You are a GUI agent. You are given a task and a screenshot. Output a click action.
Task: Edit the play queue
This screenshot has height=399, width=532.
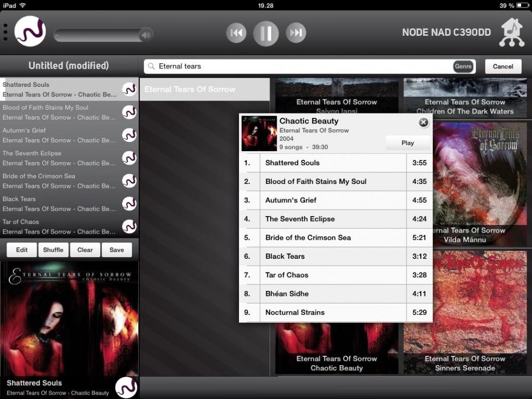[22, 249]
